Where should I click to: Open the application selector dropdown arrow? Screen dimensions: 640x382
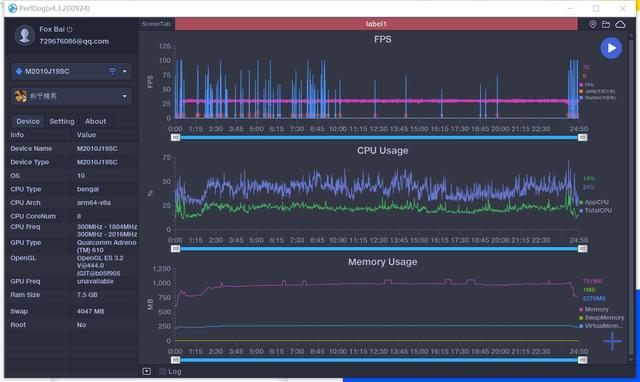point(124,96)
